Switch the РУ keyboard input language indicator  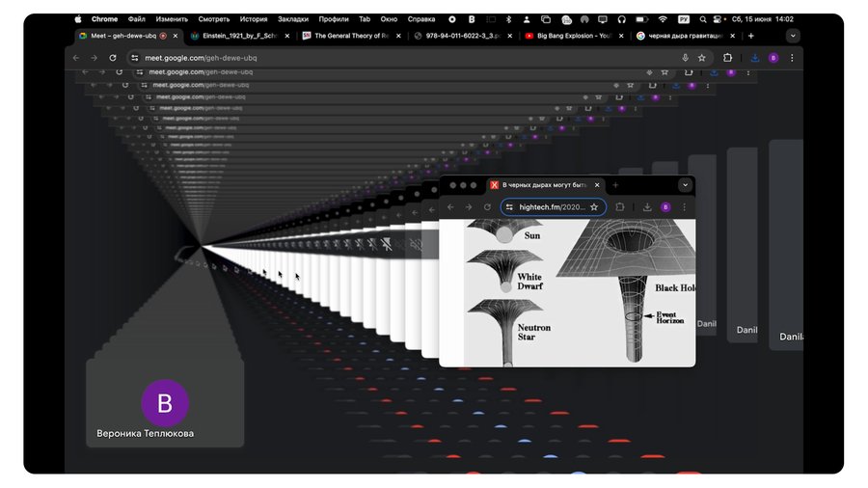[x=684, y=19]
